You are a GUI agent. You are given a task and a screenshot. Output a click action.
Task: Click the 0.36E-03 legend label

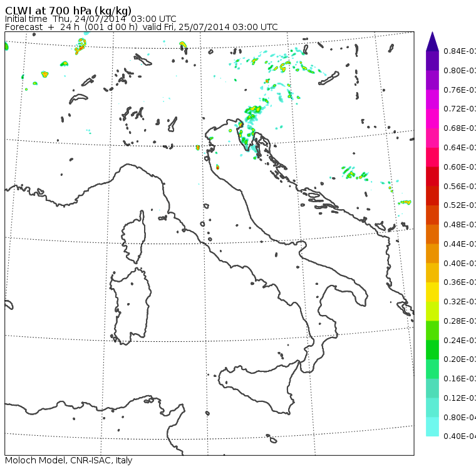tap(460, 282)
